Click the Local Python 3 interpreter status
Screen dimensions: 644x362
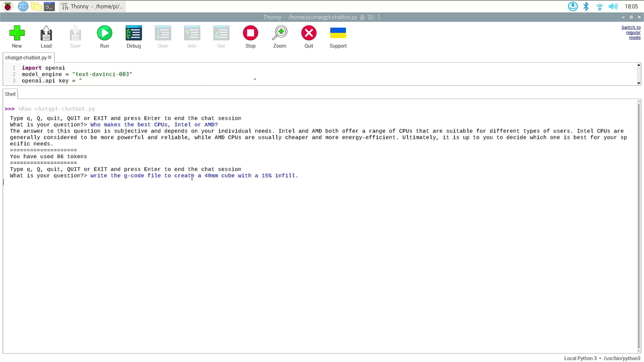coord(602,358)
